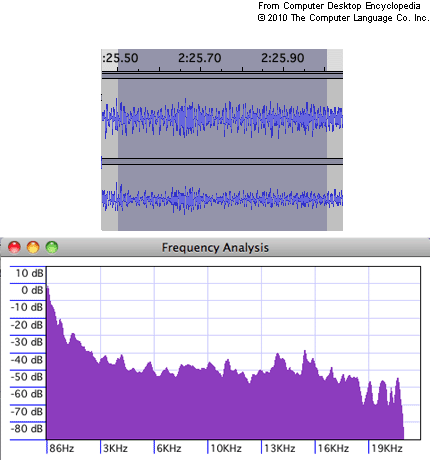This screenshot has height=460, width=430.
Task: Click the green zoom button
Action: [x=52, y=247]
